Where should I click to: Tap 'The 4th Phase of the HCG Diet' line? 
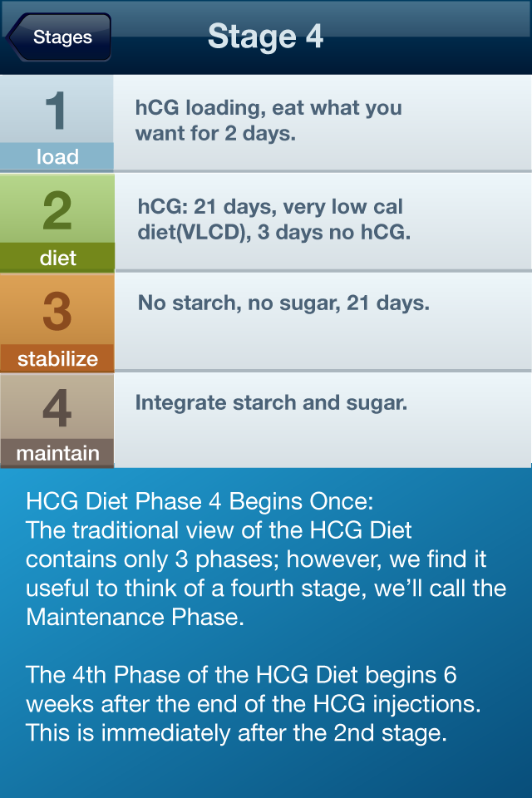tap(241, 675)
